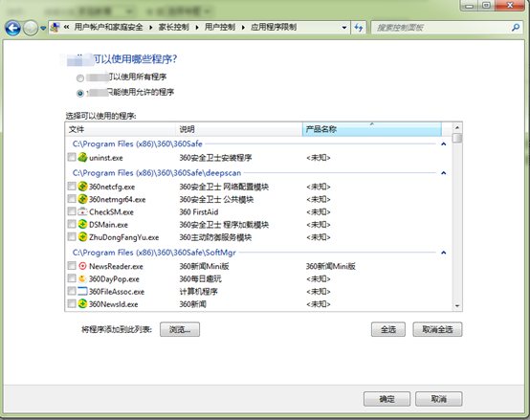Open 家长控制 in the breadcrumb path

tap(174, 27)
